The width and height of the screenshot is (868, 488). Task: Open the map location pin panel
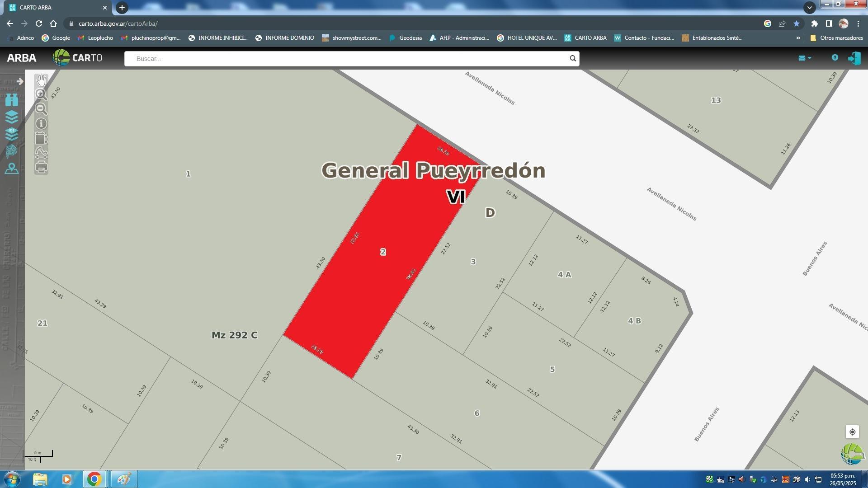(12, 169)
